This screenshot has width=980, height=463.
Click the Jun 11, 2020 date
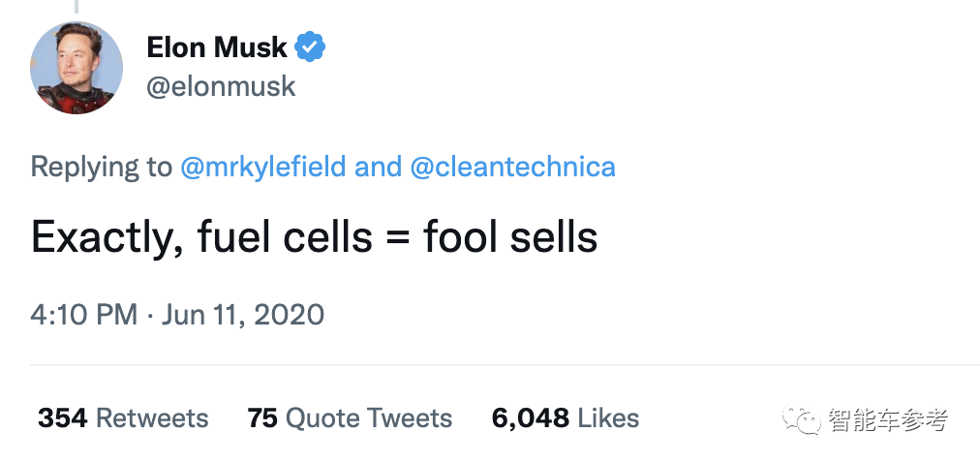pos(242,315)
